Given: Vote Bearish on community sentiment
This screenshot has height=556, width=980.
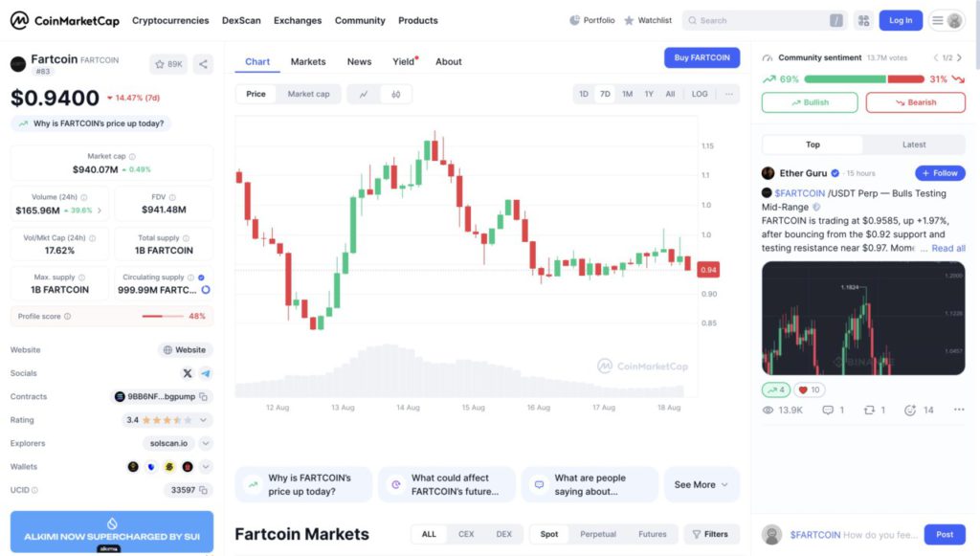Looking at the screenshot, I should coord(915,102).
